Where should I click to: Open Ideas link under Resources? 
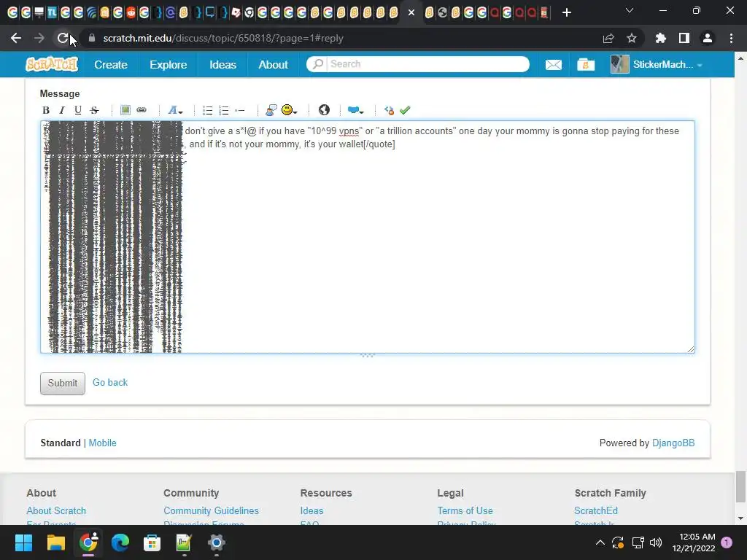pos(311,510)
